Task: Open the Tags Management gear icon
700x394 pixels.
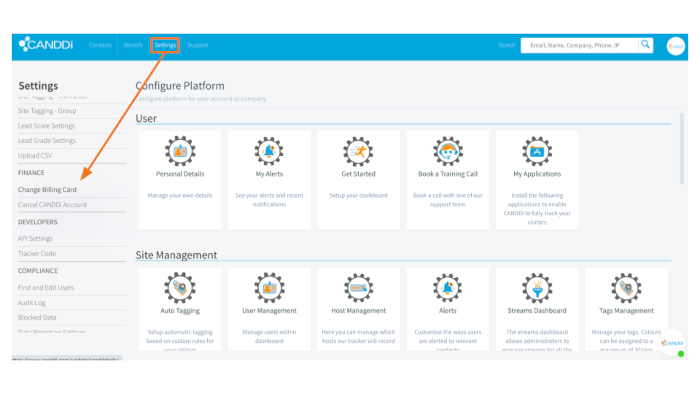Action: coord(626,288)
